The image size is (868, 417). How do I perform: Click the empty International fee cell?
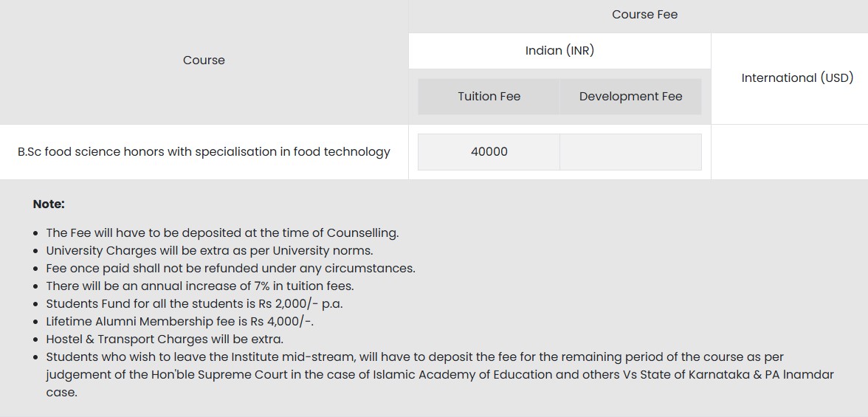point(789,152)
